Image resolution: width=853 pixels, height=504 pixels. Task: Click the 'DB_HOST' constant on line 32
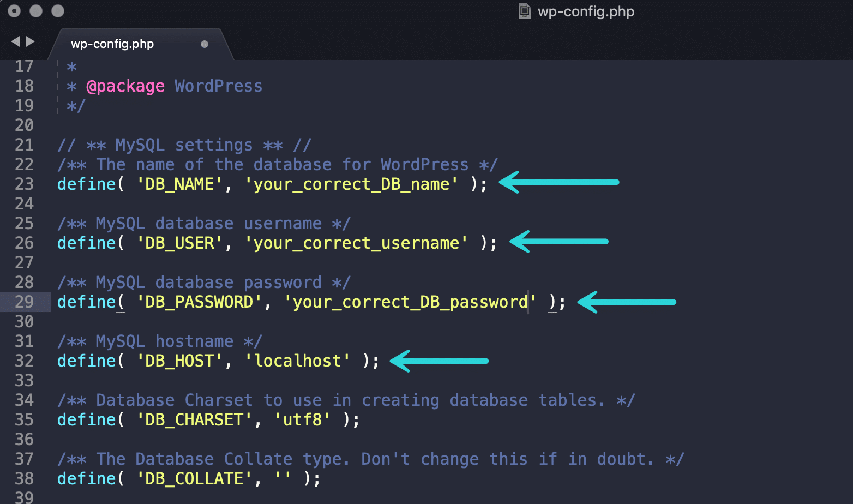178,361
